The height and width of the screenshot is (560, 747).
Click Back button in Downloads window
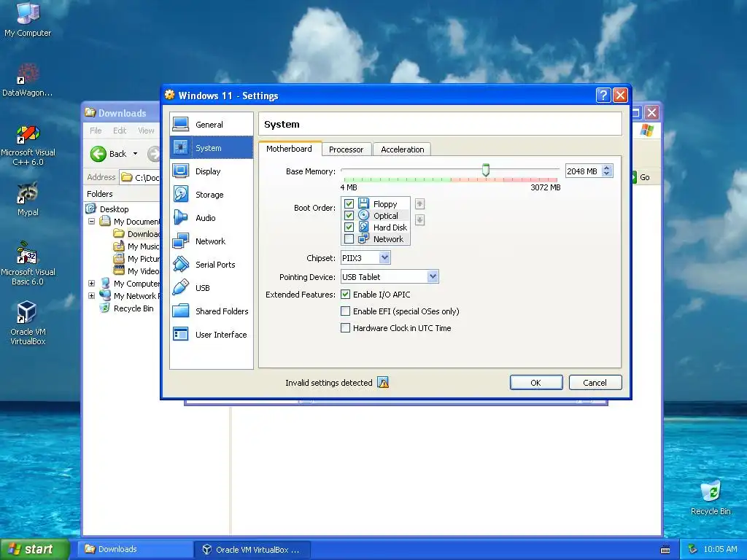pos(109,153)
